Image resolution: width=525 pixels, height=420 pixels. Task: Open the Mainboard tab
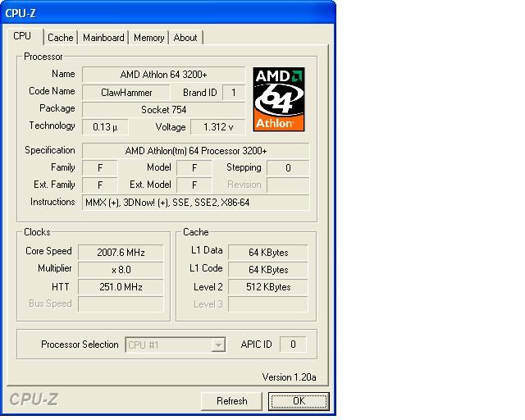pos(103,38)
